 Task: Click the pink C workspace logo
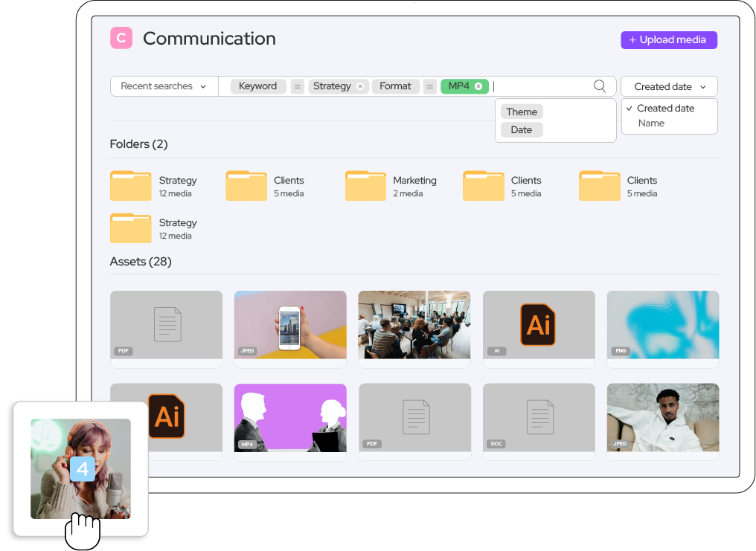click(x=121, y=38)
